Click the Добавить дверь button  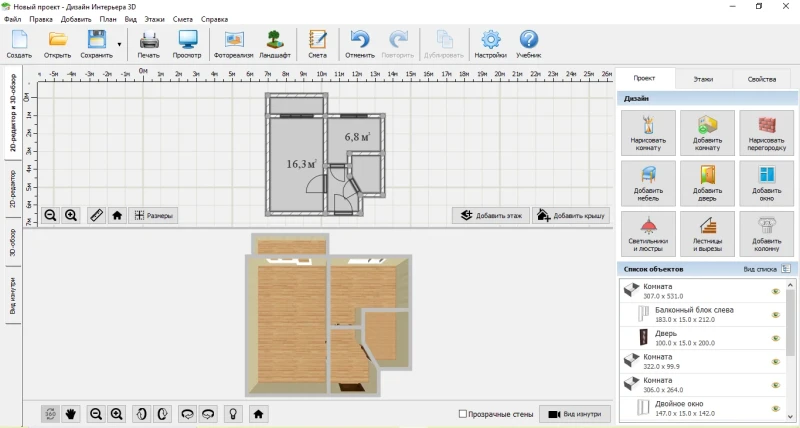pyautogui.click(x=707, y=184)
